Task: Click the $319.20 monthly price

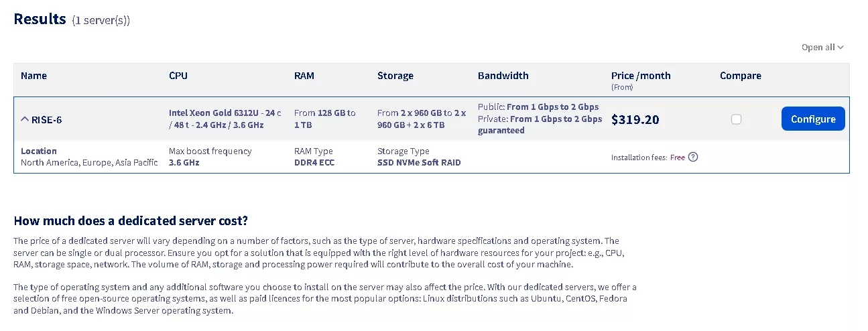Action: click(x=635, y=120)
